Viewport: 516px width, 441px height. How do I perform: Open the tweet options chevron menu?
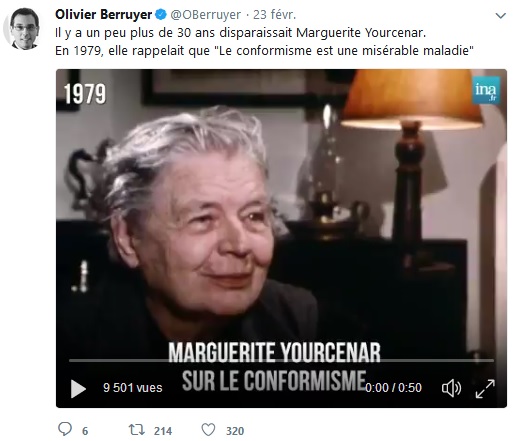501,15
